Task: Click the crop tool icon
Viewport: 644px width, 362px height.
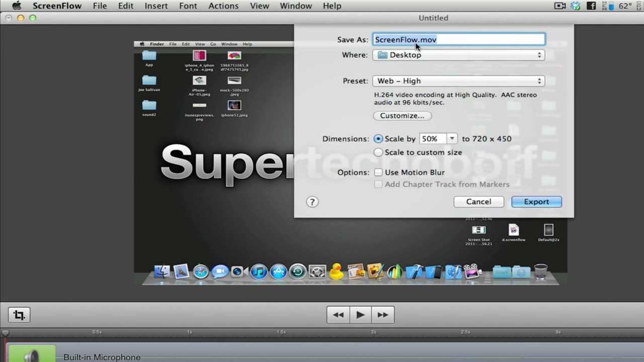Action: (x=19, y=315)
